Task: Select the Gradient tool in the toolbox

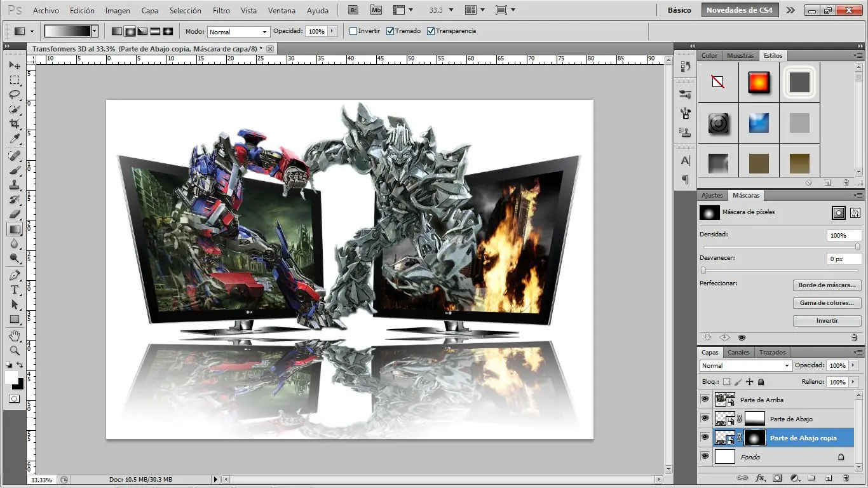Action: pos(15,229)
